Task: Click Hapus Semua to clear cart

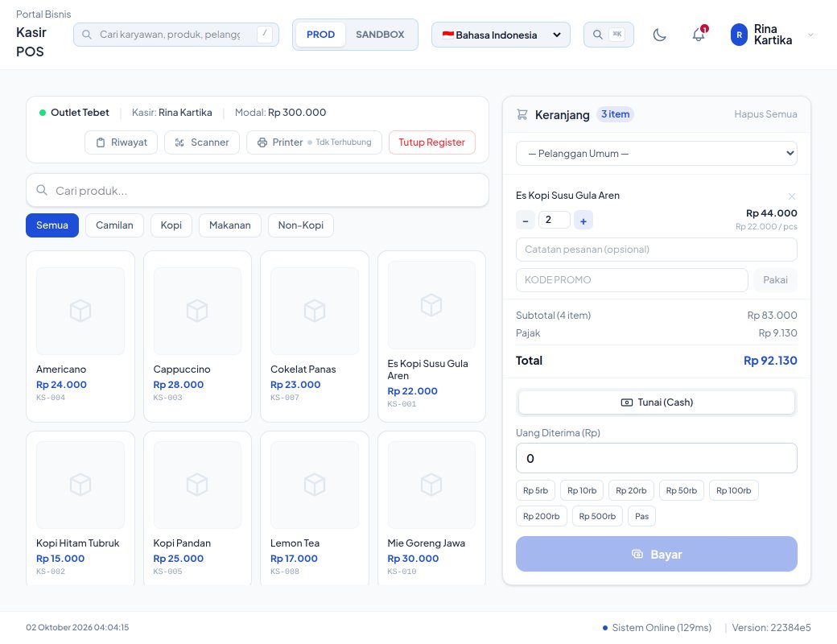Action: pos(765,114)
